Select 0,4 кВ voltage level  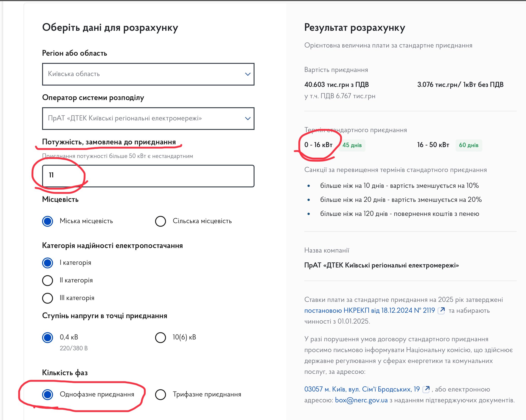tap(48, 337)
